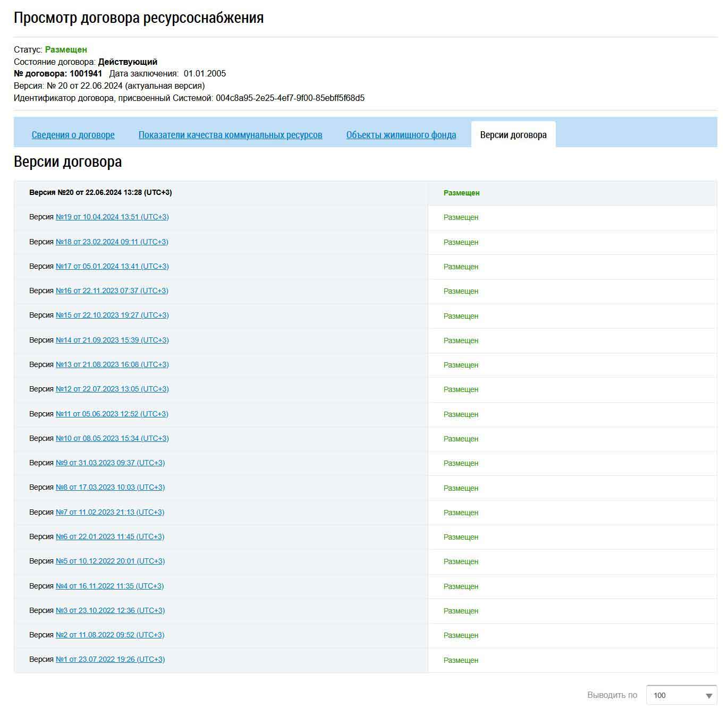View version №12 from 22.07.2023

pyautogui.click(x=112, y=389)
